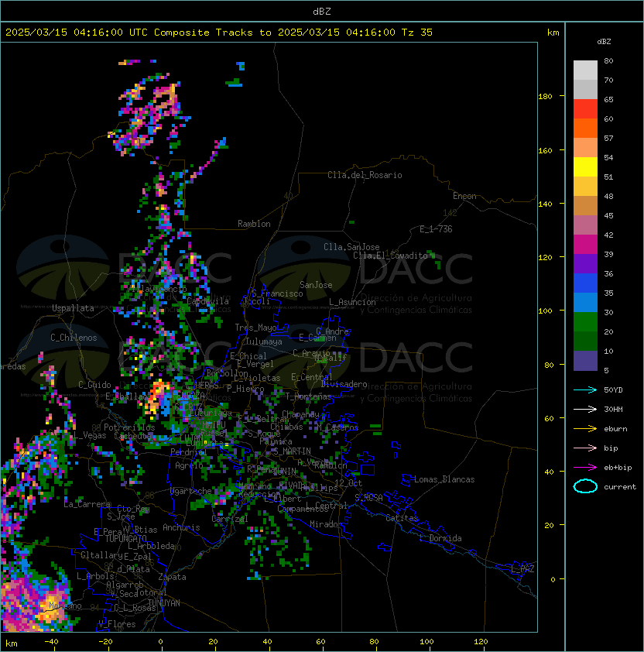The image size is (644, 652).
Task: Select the pink bip arrow legend icon
Action: coord(585,448)
